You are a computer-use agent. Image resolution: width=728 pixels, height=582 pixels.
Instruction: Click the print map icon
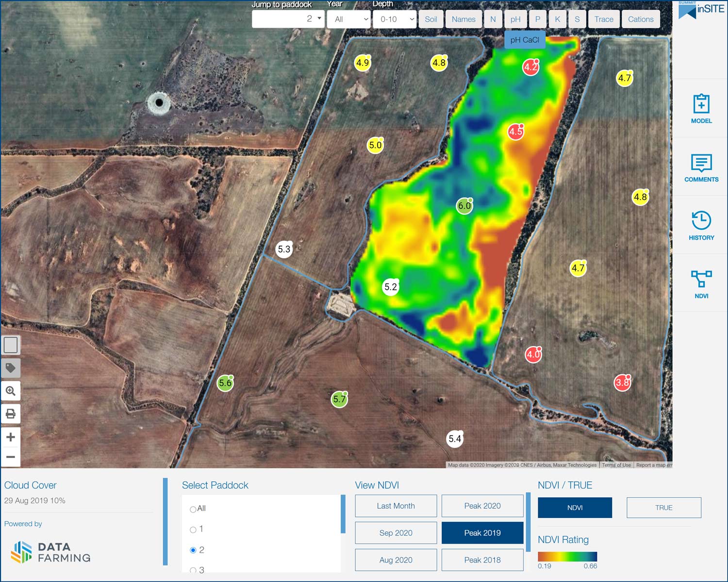(11, 414)
